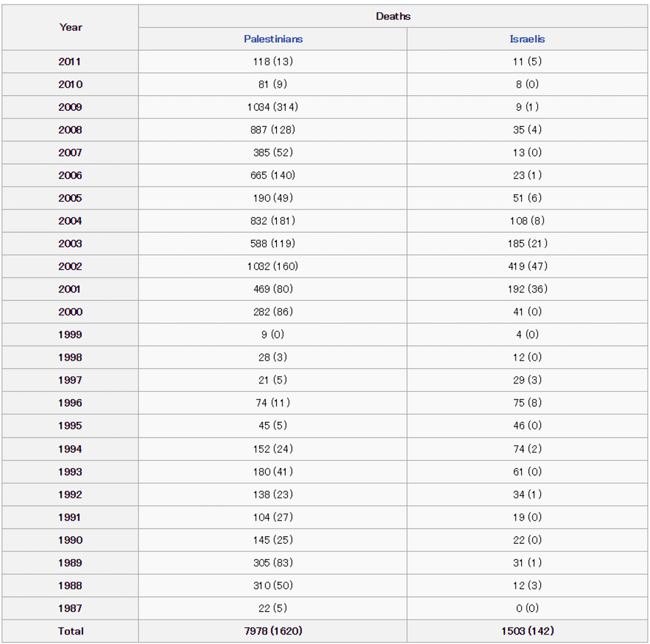This screenshot has width=650, height=644.
Task: Select the 2000 year row label
Action: (70, 312)
